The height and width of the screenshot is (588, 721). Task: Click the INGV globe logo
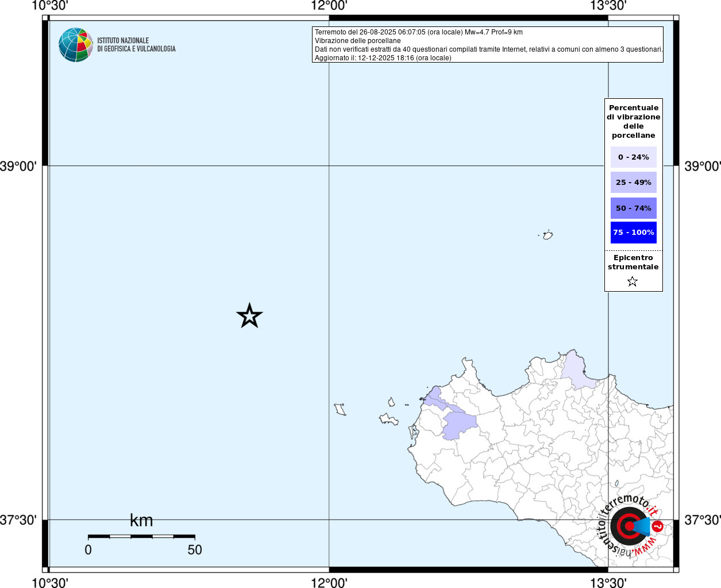[x=75, y=45]
